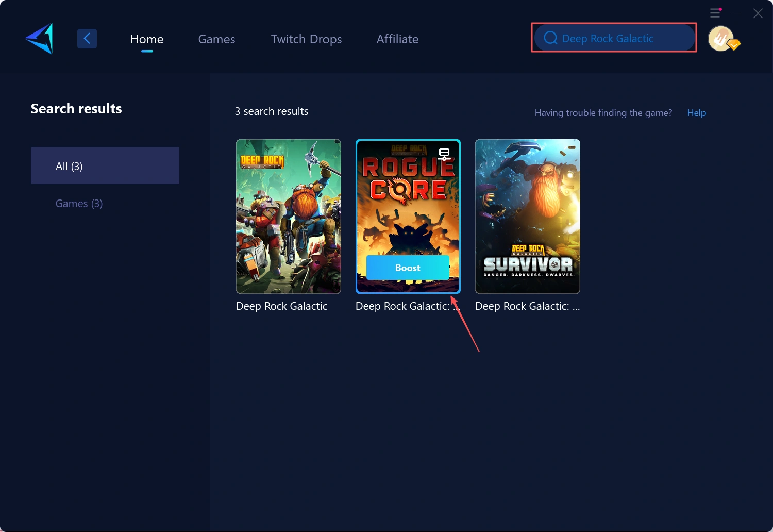Switch to the Home tab
773x532 pixels.
tap(147, 39)
